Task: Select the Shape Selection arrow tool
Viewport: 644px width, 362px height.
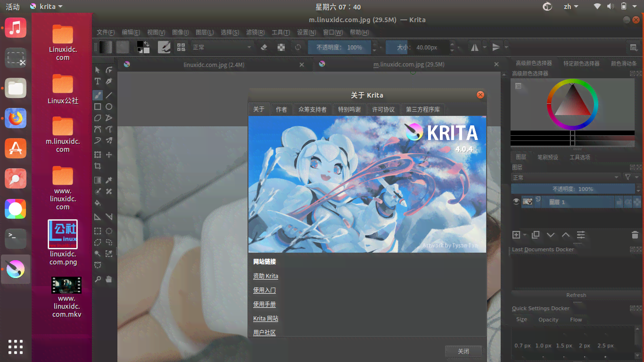Action: (98, 70)
